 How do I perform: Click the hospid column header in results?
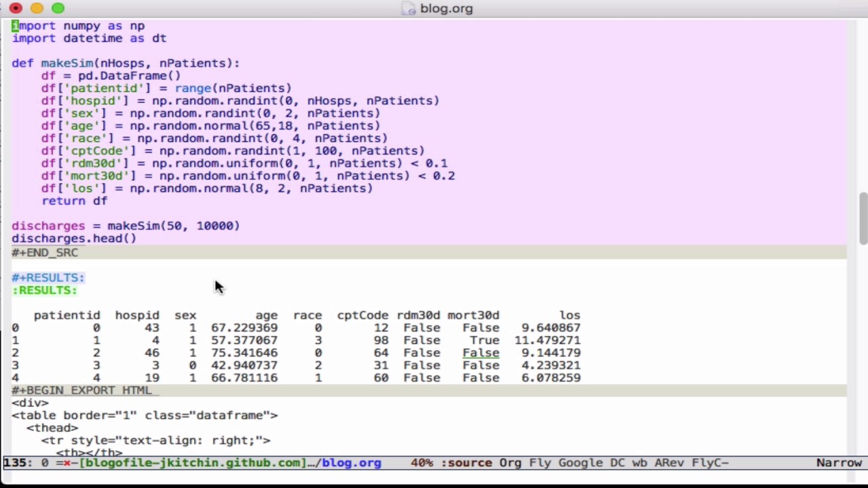[x=137, y=315]
